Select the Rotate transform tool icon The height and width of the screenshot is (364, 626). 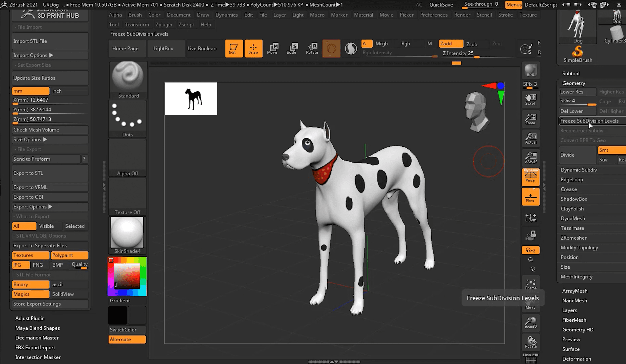click(312, 48)
